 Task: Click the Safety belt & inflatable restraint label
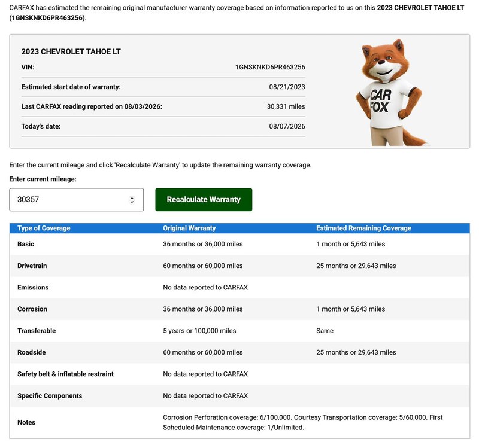click(65, 374)
